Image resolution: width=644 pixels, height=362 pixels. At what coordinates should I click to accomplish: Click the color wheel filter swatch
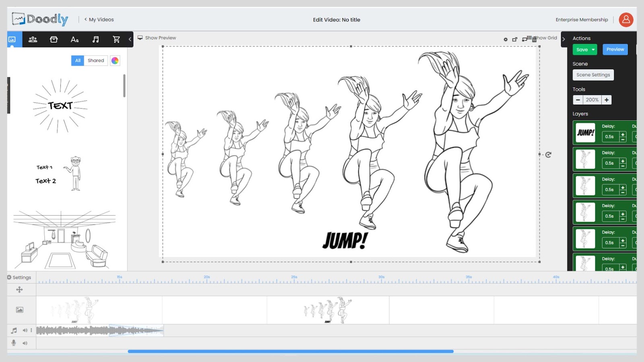(115, 61)
